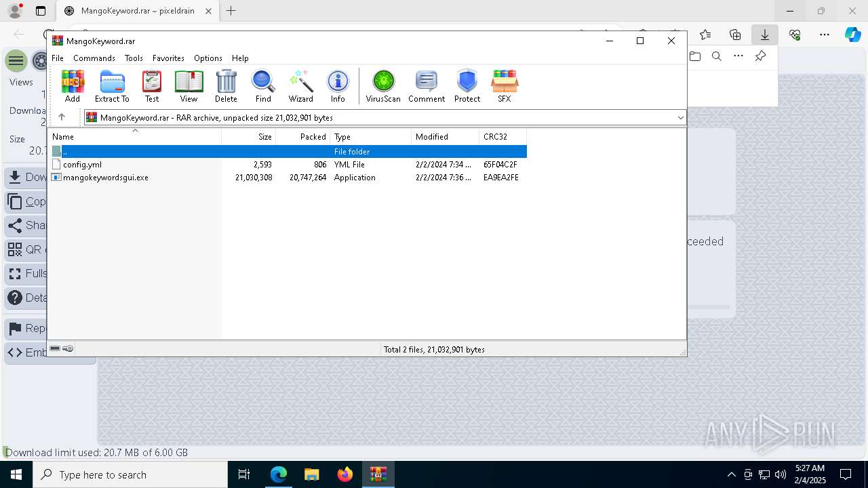Sort files by Packed column
The width and height of the screenshot is (868, 488).
point(303,137)
